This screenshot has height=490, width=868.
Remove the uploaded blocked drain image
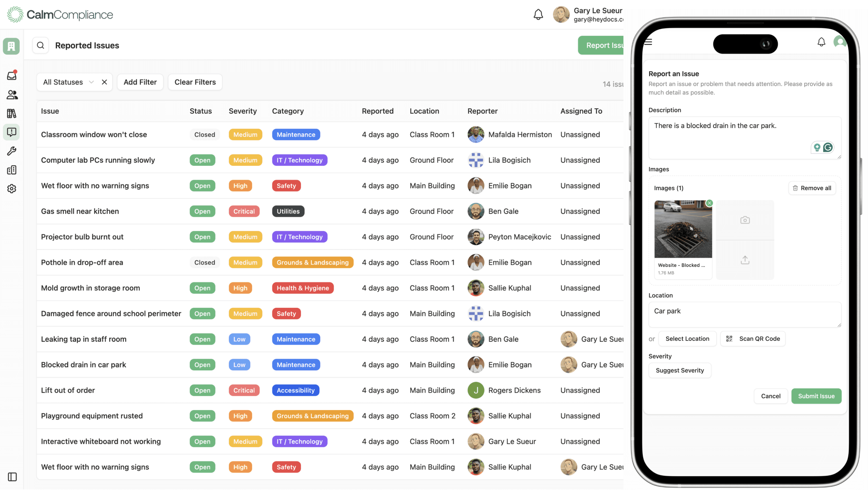tap(709, 203)
